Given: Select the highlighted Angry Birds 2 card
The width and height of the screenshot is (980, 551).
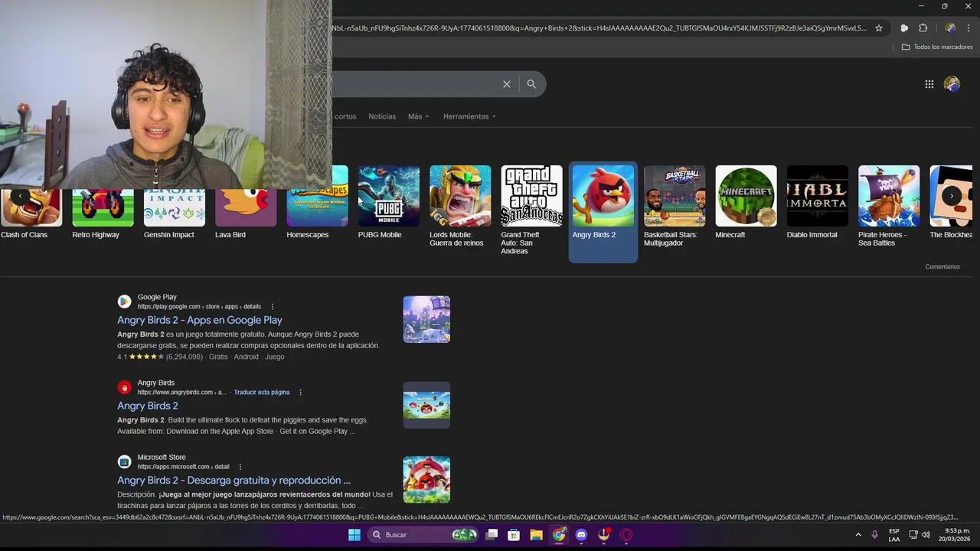Looking at the screenshot, I should point(603,212).
